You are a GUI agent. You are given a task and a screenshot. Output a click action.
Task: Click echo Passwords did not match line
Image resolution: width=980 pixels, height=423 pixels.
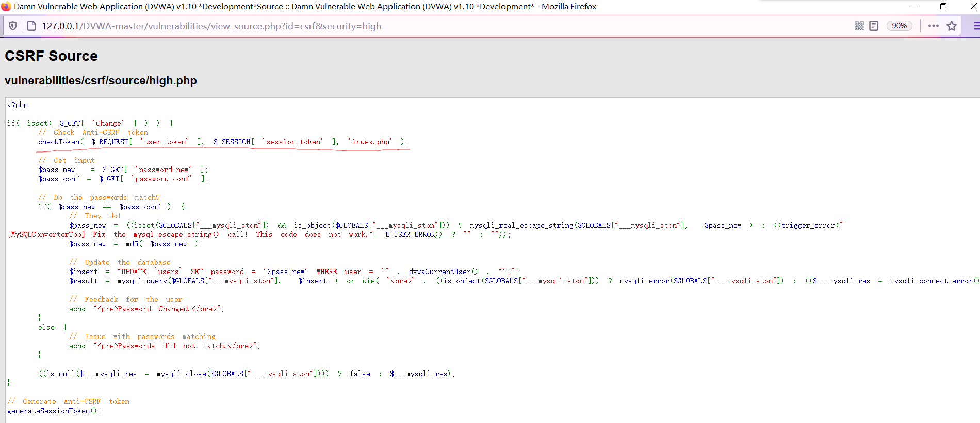point(165,346)
